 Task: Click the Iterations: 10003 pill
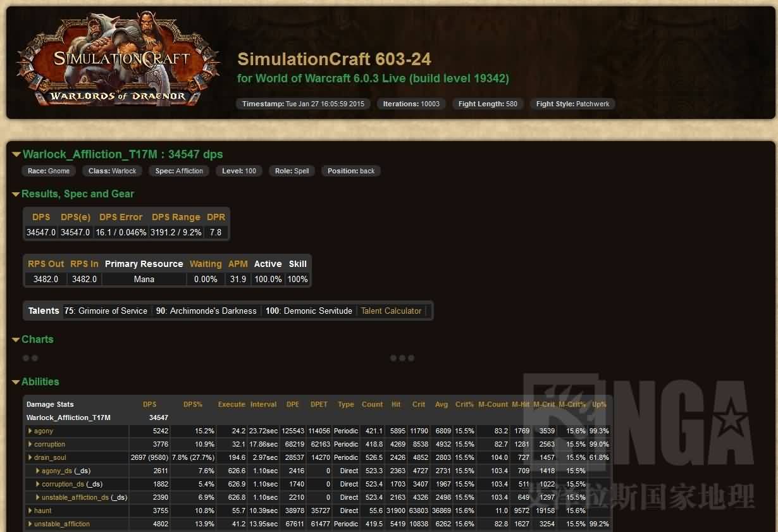tap(411, 104)
